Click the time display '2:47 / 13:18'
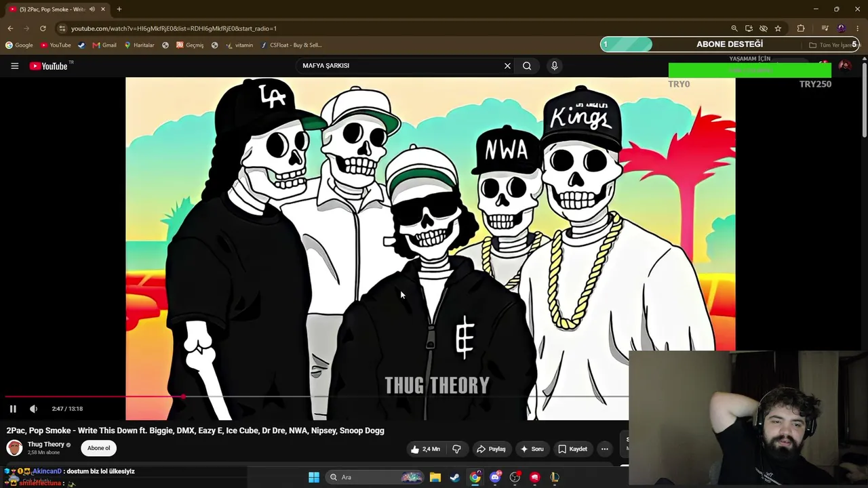Image resolution: width=868 pixels, height=488 pixels. coord(67,409)
